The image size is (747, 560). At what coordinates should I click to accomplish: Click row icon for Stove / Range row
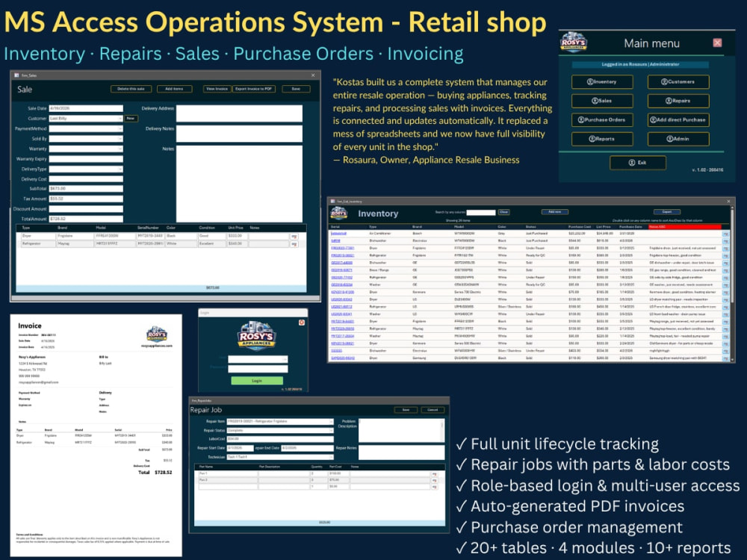tap(725, 270)
